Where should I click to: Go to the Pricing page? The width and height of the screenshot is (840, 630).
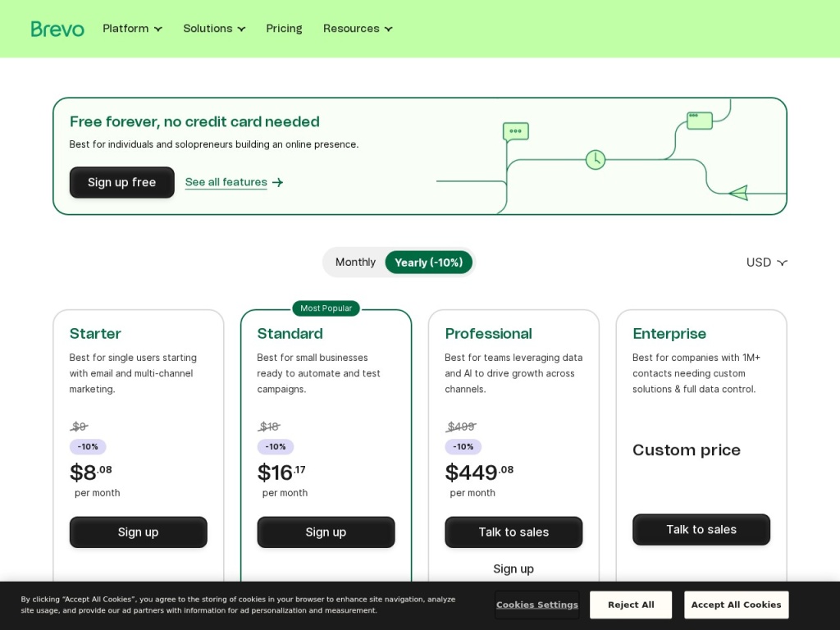pos(284,29)
